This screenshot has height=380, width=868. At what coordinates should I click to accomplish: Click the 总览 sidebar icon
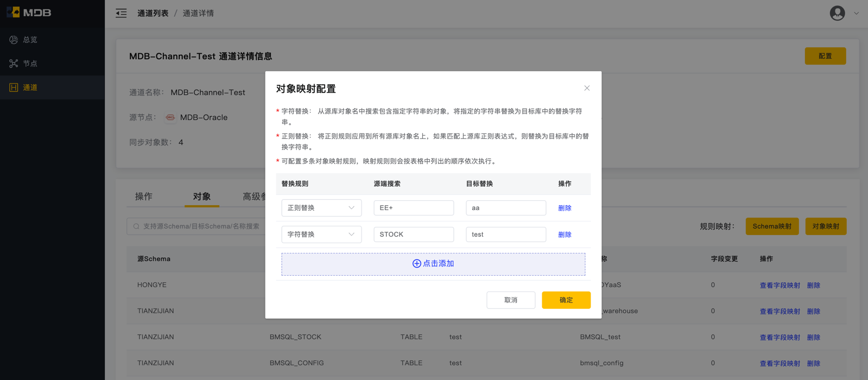click(14, 40)
